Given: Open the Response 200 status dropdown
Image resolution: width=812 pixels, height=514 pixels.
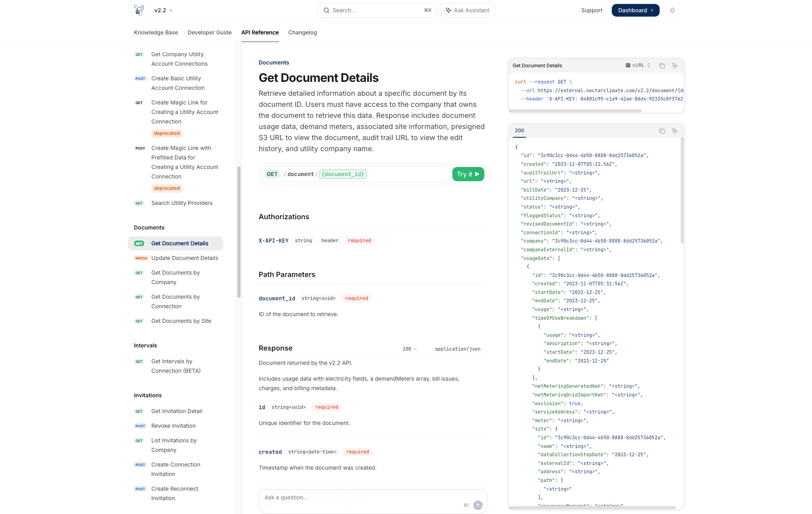Looking at the screenshot, I should click(x=410, y=349).
